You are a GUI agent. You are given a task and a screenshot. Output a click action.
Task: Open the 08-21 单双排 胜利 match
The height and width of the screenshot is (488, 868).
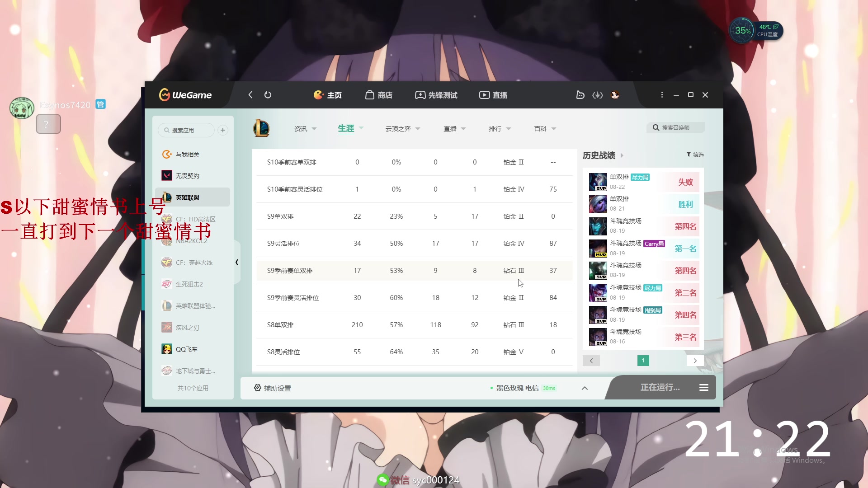point(643,204)
